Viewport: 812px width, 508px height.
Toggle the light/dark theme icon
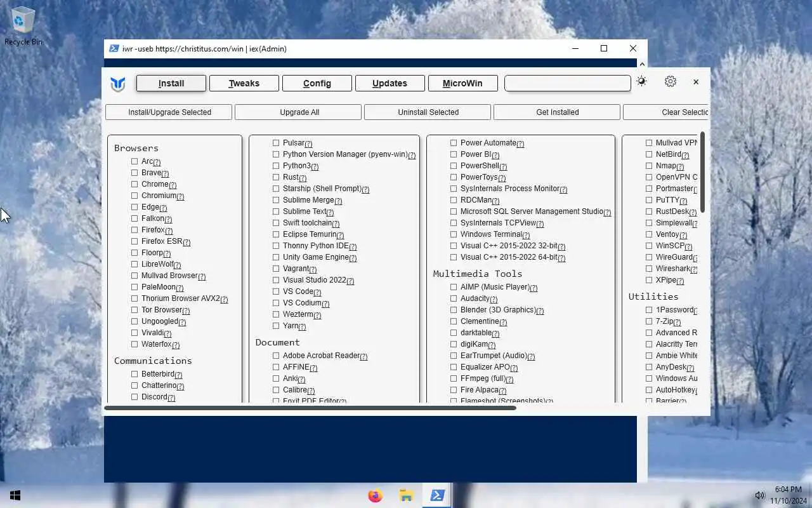(x=641, y=81)
